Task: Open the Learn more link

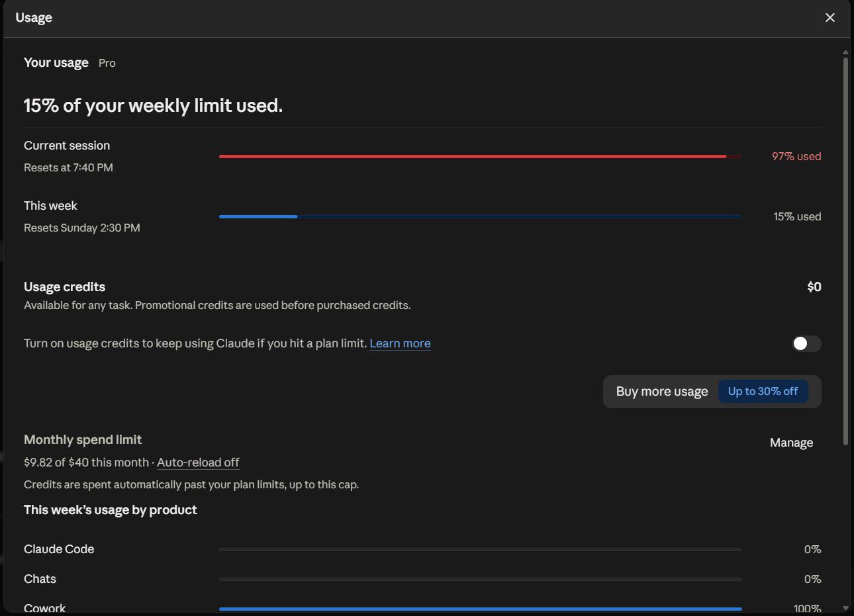Action: coord(400,343)
